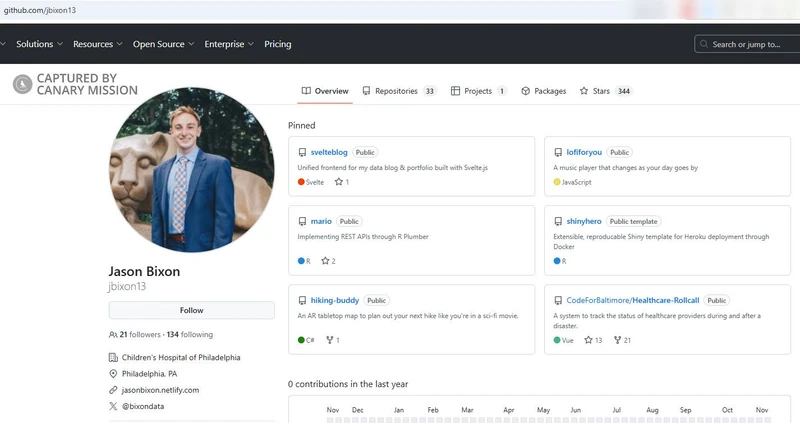800x423 pixels.
Task: Open the mario repository
Action: [321, 221]
